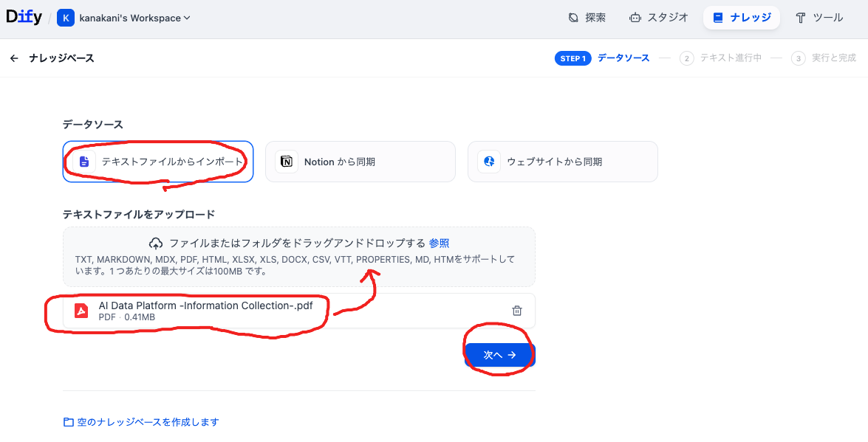Click the text file document icon

(84, 162)
